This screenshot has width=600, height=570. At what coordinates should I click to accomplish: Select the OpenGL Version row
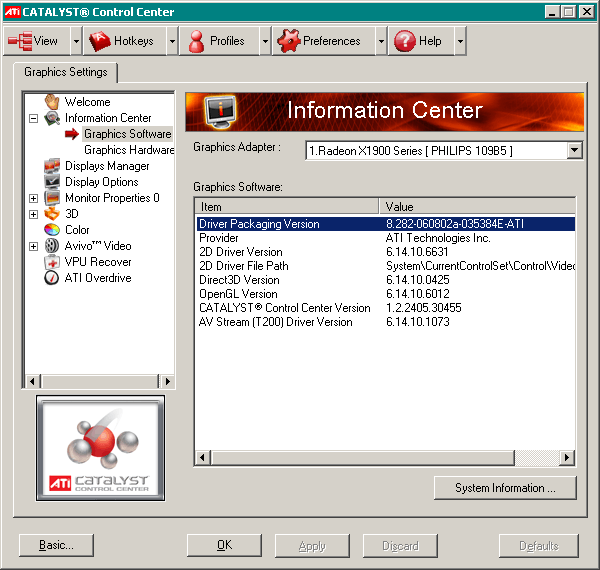tap(385, 294)
